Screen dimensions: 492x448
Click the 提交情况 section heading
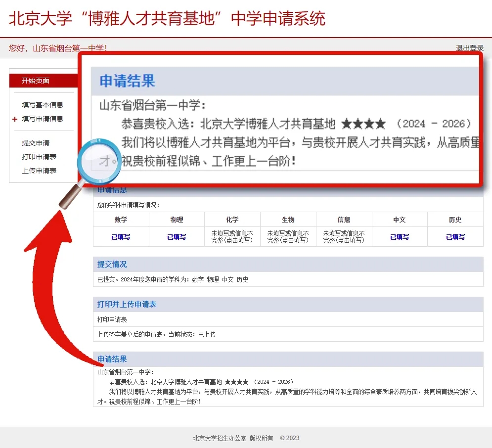pos(112,264)
